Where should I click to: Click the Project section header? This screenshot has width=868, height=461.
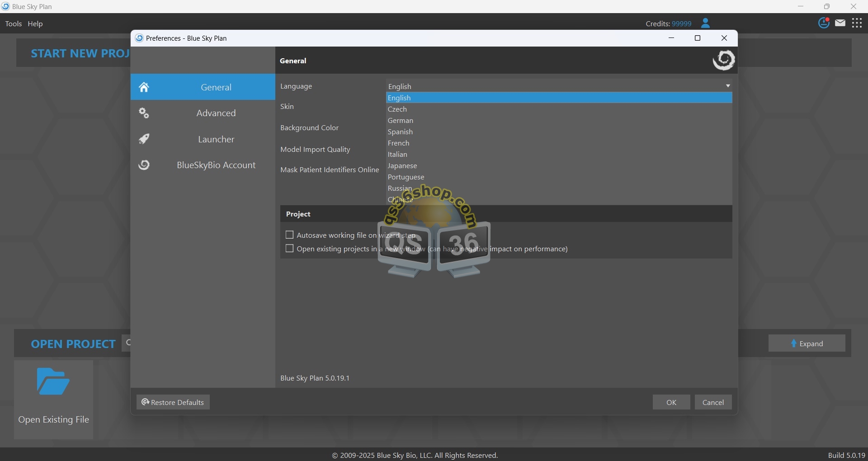[x=506, y=214]
